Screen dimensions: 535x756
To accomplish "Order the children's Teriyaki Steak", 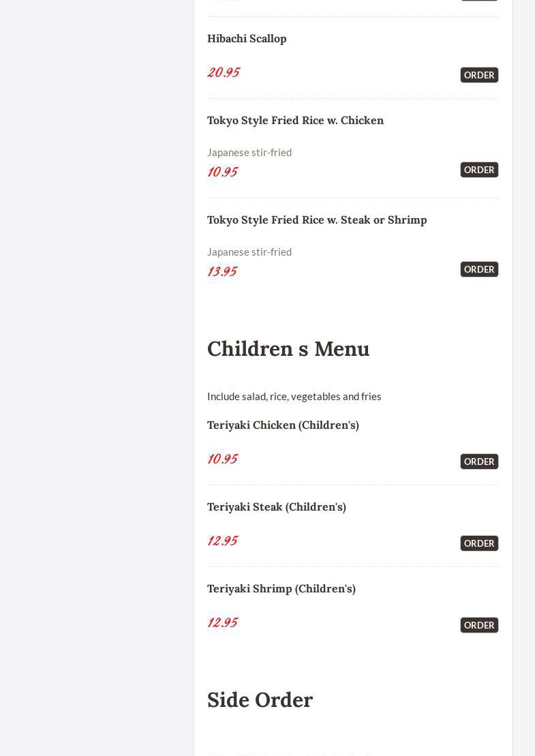I will [479, 543].
